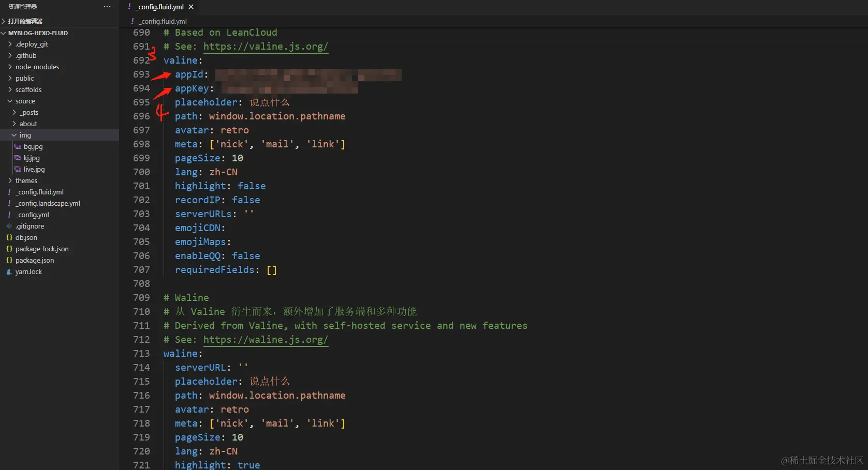The image size is (868, 470).
Task: Click the JSON braces icon beside db.json
Action: [x=9, y=237]
